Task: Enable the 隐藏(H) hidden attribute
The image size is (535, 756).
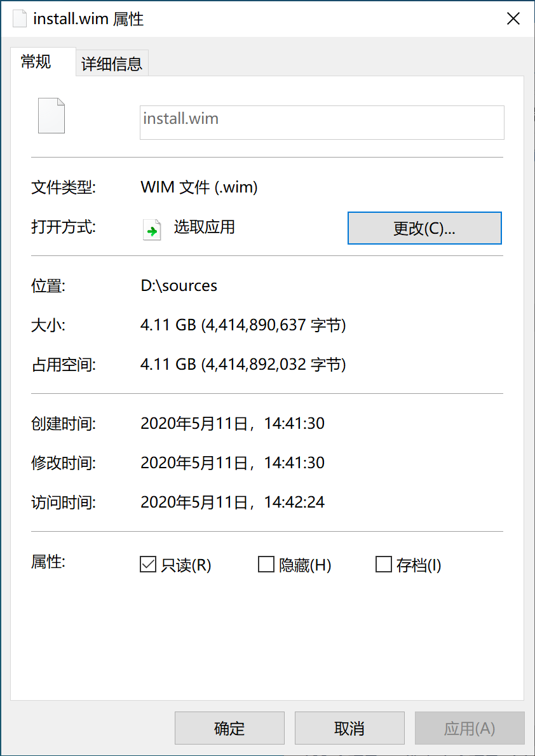Action: click(x=266, y=564)
